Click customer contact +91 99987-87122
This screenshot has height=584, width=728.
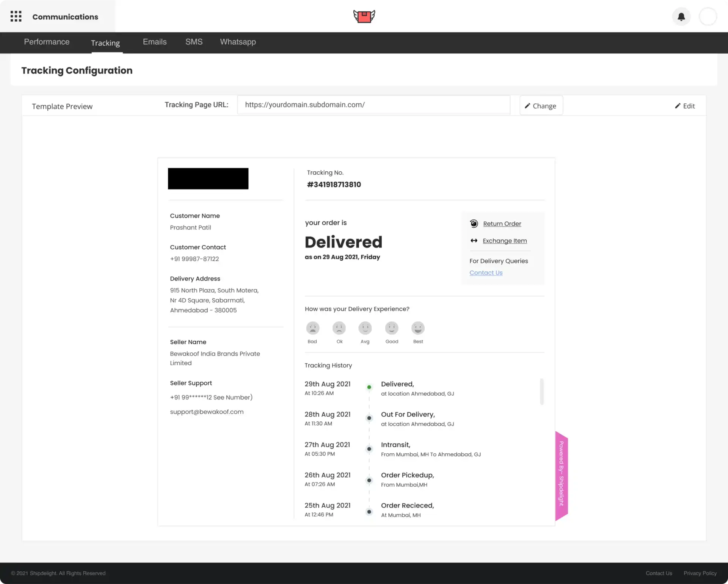pyautogui.click(x=194, y=259)
